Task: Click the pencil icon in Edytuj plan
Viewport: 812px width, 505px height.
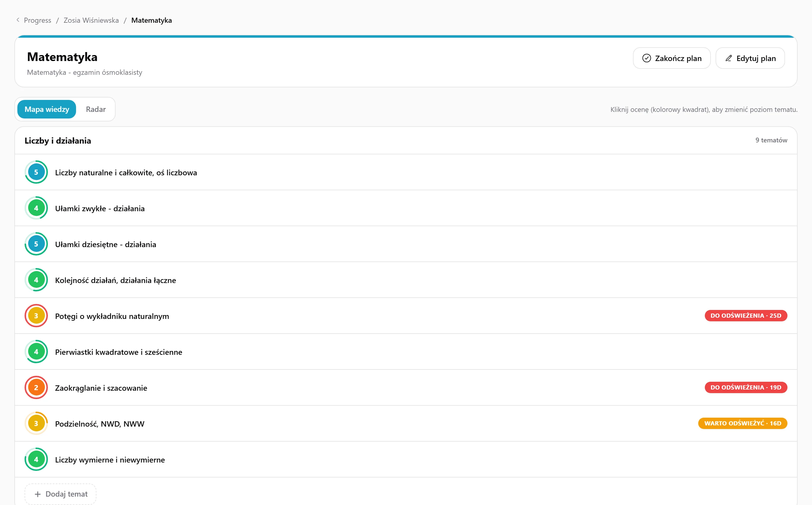Action: tap(729, 58)
